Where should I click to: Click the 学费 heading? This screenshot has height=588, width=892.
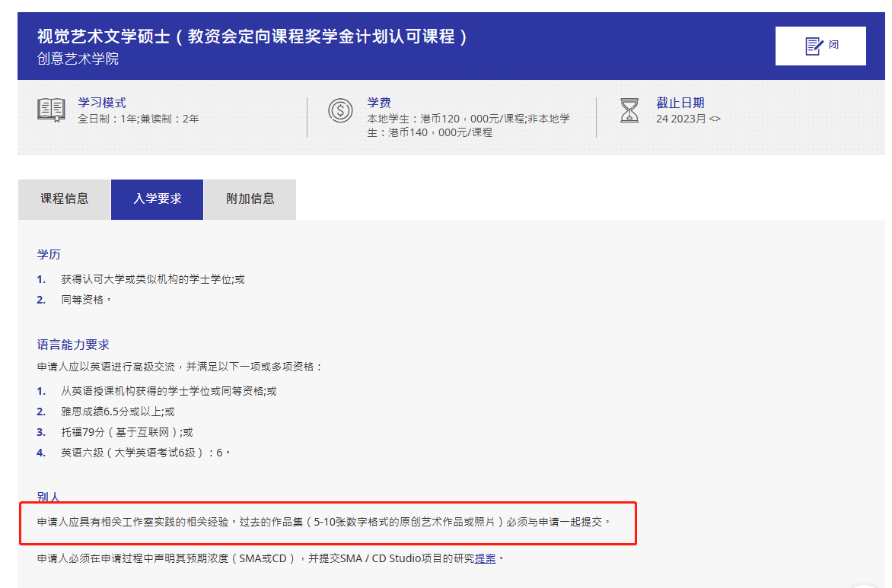[379, 103]
